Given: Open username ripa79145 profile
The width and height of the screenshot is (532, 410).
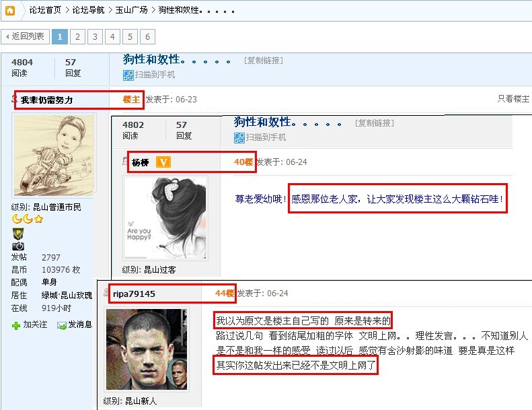Looking at the screenshot, I should pos(134,294).
